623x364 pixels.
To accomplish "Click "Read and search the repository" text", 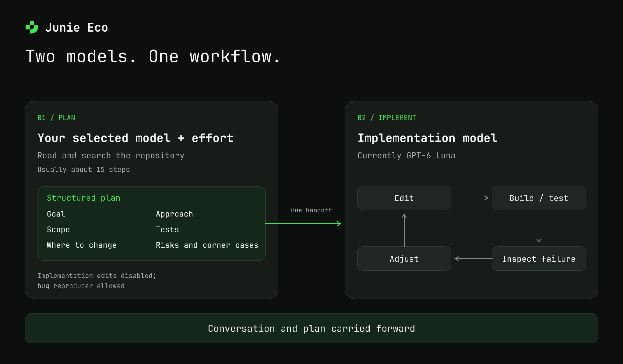I will (111, 155).
